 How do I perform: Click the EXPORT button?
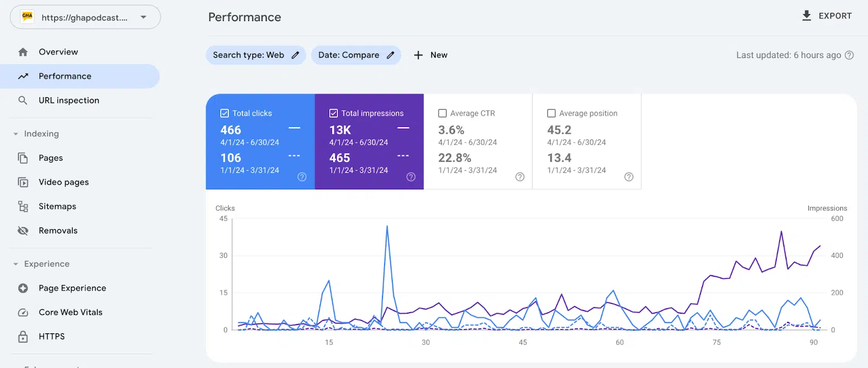pos(827,16)
